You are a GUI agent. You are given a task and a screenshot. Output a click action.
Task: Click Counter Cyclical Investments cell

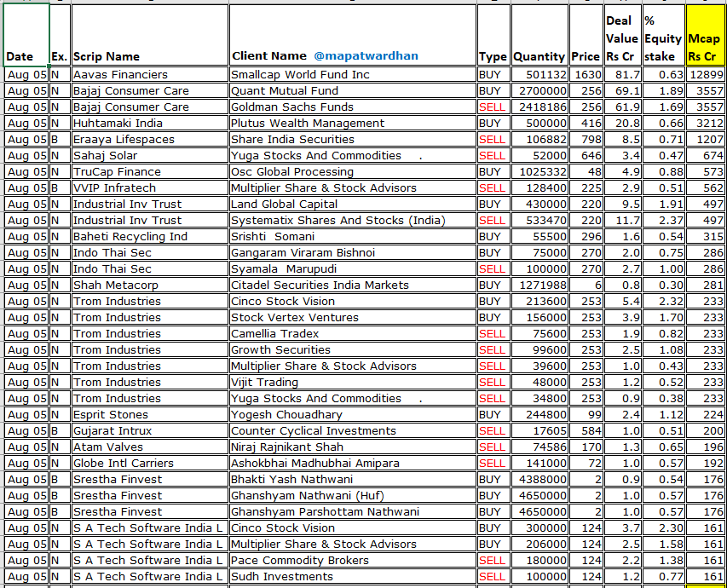352,431
